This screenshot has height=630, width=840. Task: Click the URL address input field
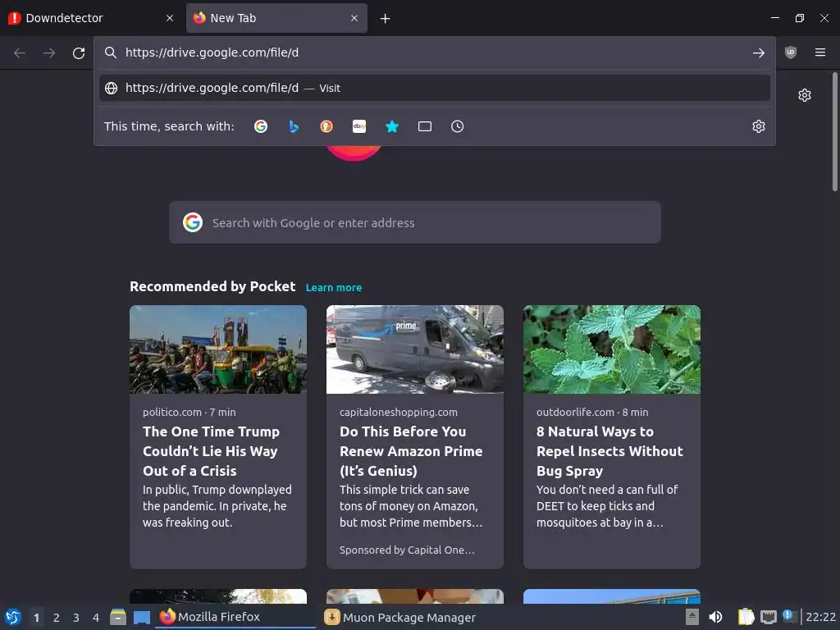point(434,52)
